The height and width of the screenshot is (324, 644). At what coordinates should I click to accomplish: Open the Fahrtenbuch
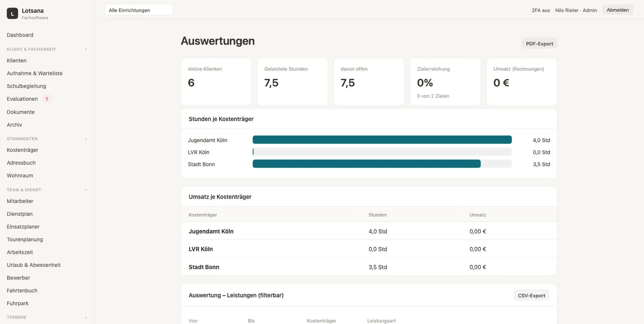point(22,291)
